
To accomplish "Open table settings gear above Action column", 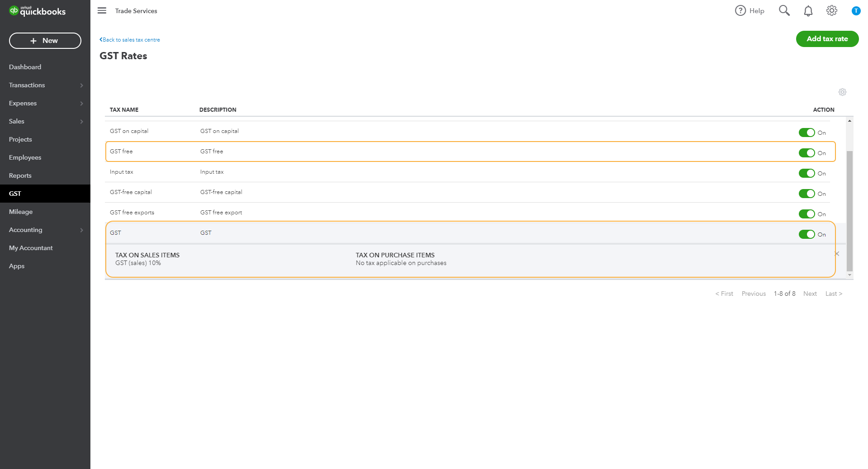I will point(842,92).
